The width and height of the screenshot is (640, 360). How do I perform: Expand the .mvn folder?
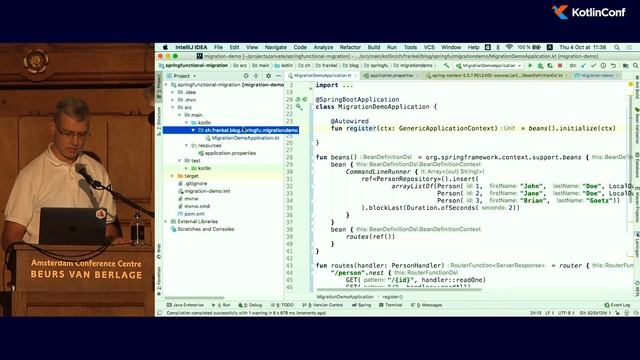click(173, 100)
